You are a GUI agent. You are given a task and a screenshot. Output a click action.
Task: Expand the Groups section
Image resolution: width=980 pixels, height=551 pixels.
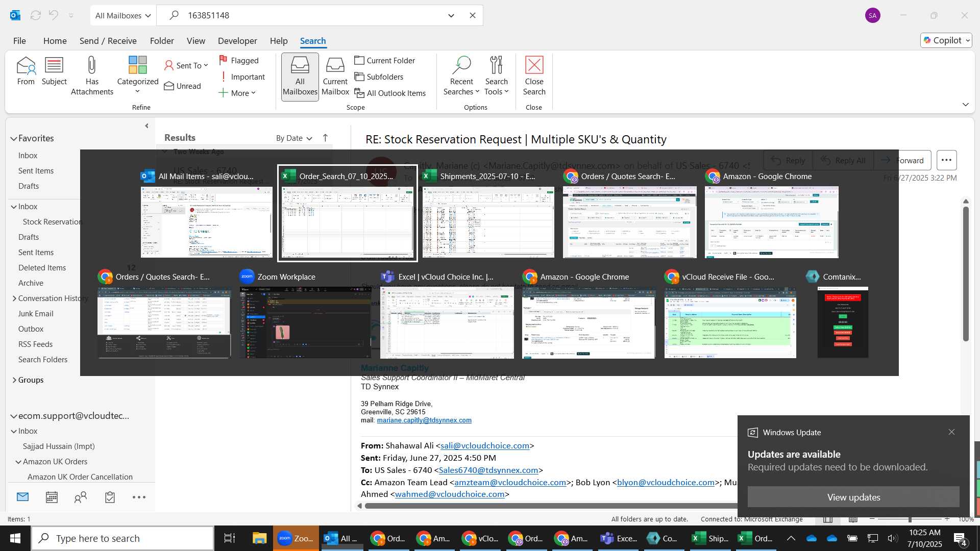tap(14, 380)
